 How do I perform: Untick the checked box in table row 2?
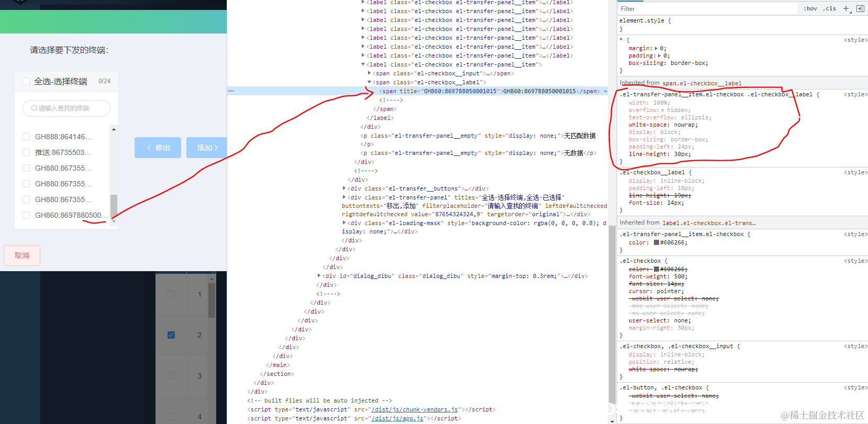(171, 335)
